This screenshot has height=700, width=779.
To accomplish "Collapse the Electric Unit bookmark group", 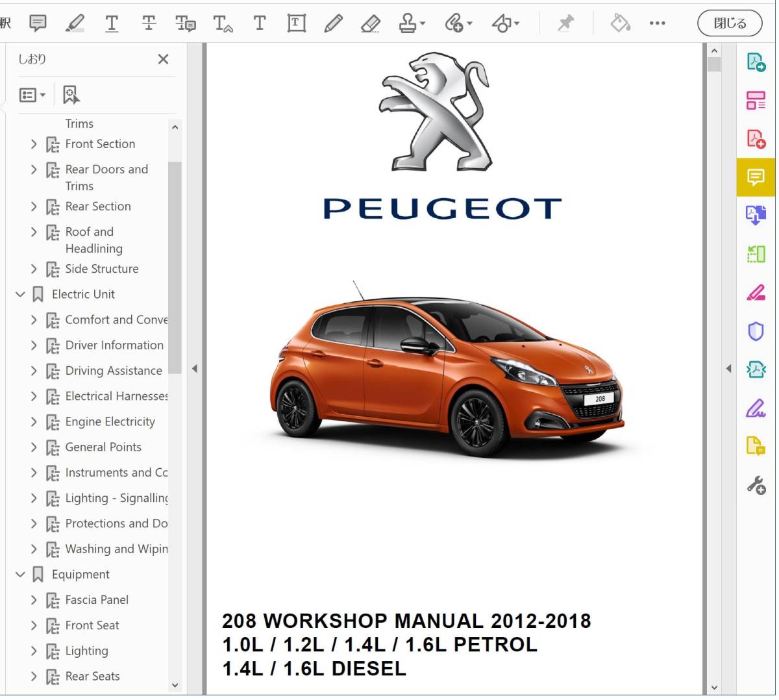I will pyautogui.click(x=20, y=295).
